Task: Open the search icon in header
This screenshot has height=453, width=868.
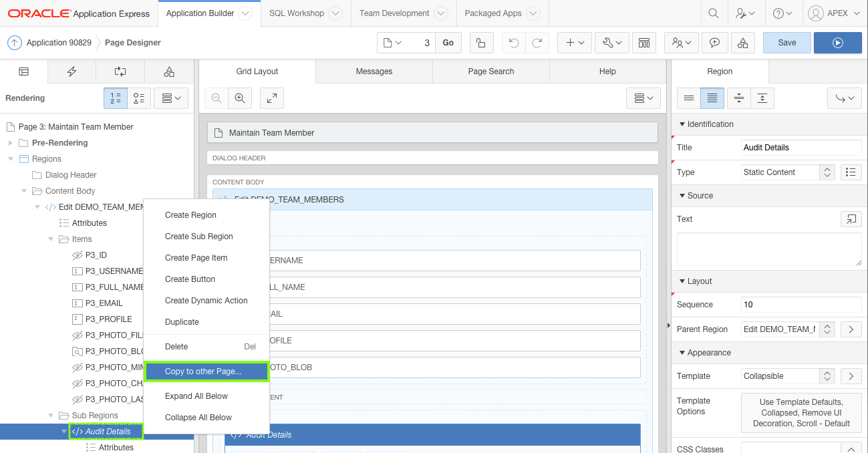Action: click(x=714, y=13)
